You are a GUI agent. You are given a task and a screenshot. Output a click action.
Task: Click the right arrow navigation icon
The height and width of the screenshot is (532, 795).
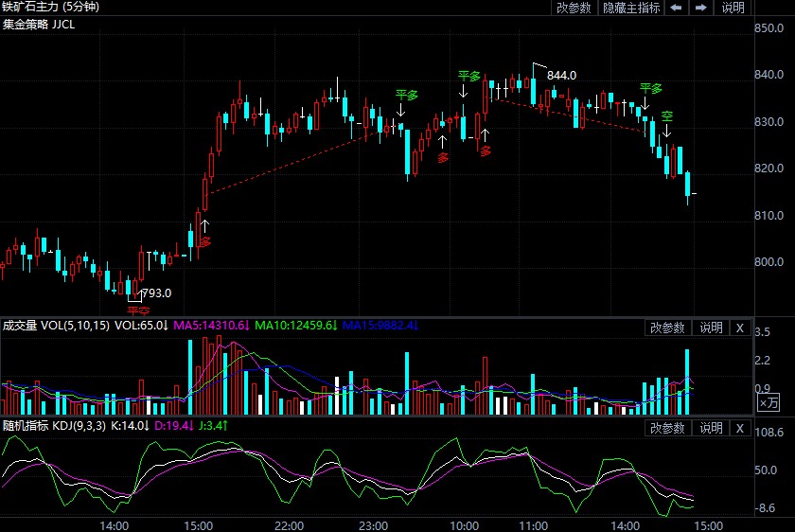tap(700, 8)
